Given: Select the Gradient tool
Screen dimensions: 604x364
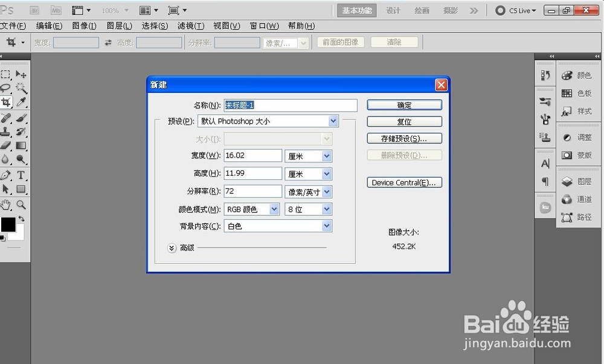Looking at the screenshot, I should point(21,145).
